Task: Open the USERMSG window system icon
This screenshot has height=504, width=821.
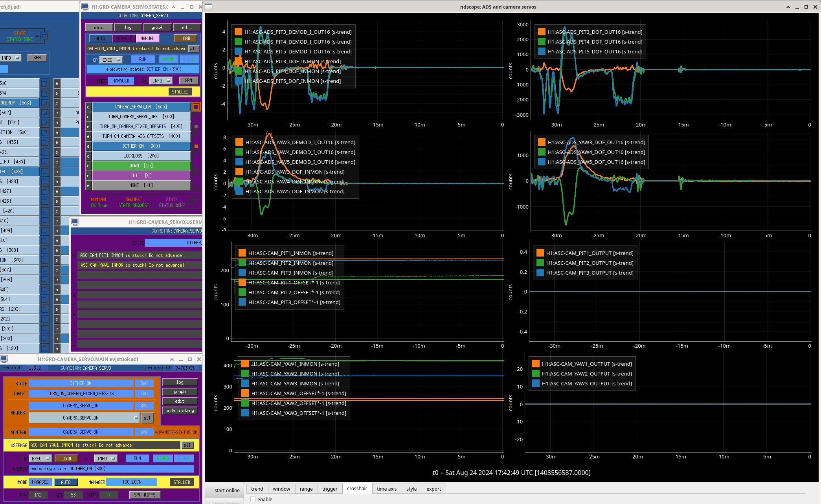Action: pyautogui.click(x=75, y=222)
